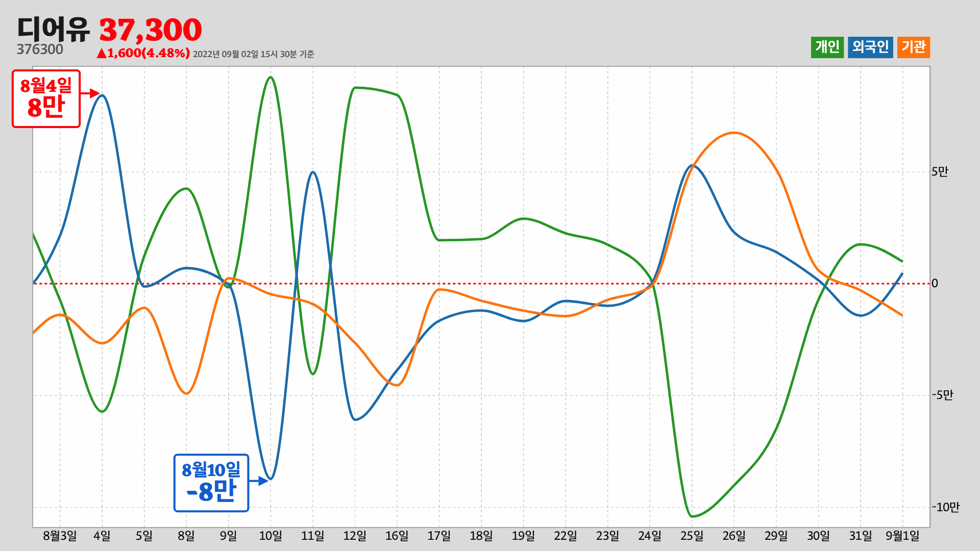Click the 19일 x-axis label

point(523,536)
